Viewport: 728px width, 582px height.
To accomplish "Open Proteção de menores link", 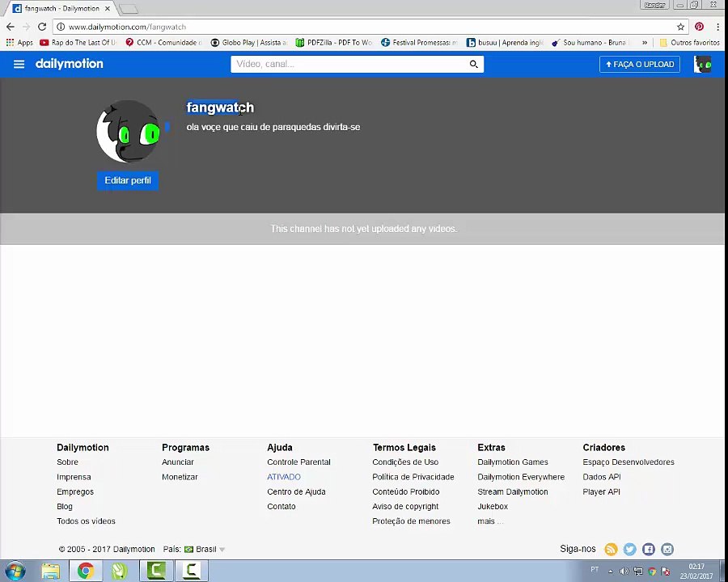I will 411,521.
